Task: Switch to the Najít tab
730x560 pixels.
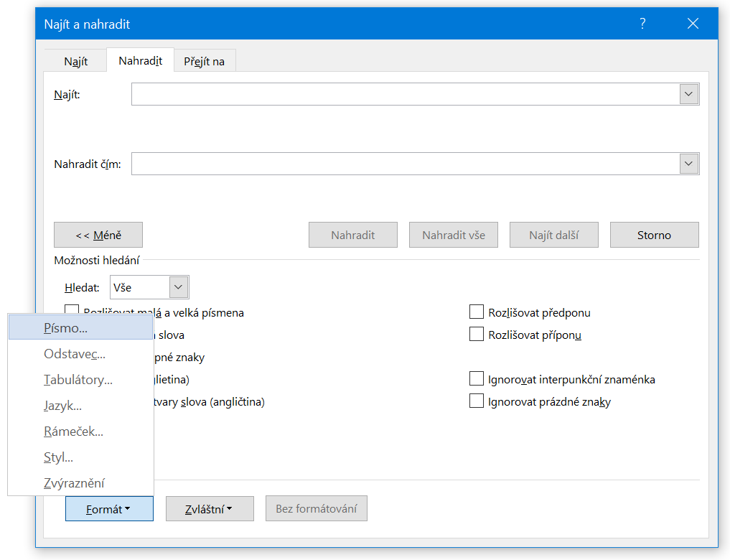Action: 75,61
